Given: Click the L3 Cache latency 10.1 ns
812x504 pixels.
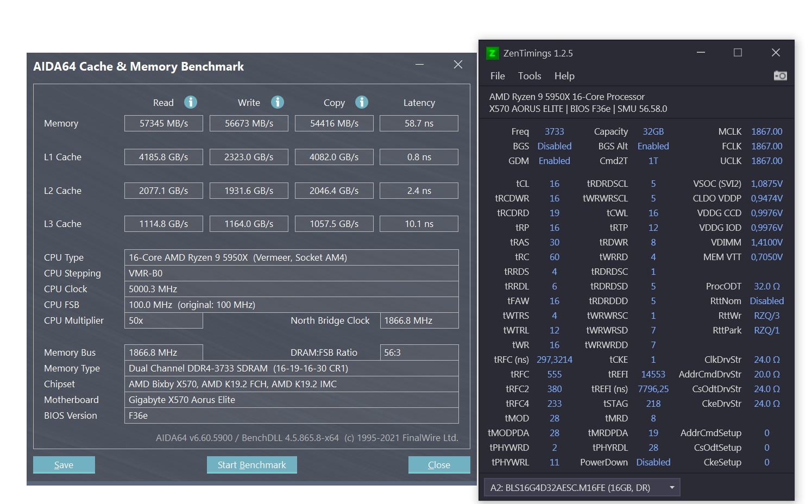Looking at the screenshot, I should pyautogui.click(x=419, y=224).
